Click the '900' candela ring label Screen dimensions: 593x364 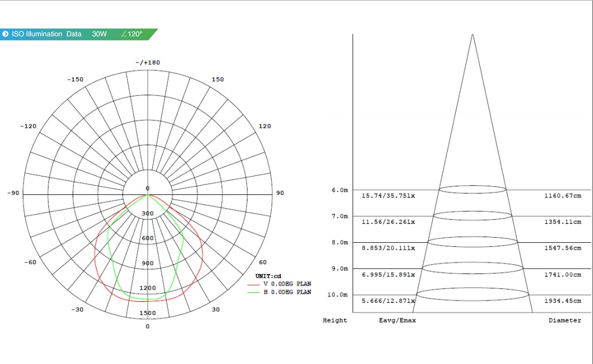point(148,264)
